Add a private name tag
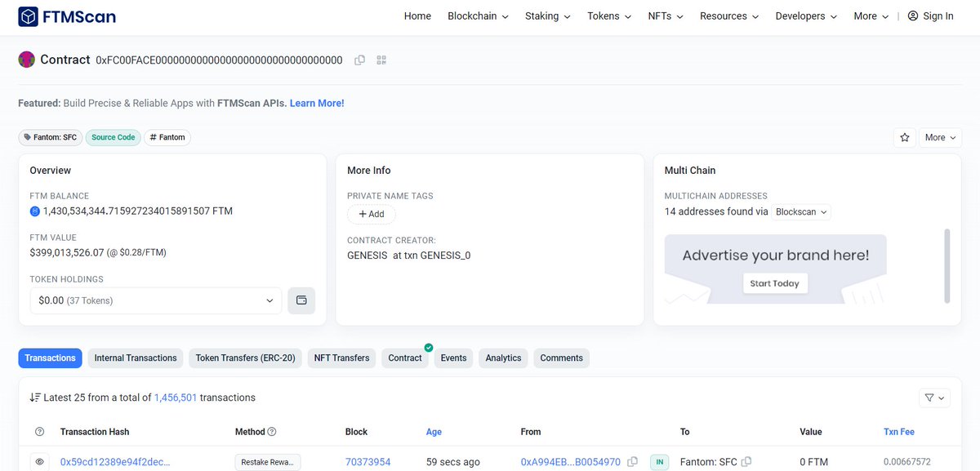The width and height of the screenshot is (980, 471). coord(372,214)
